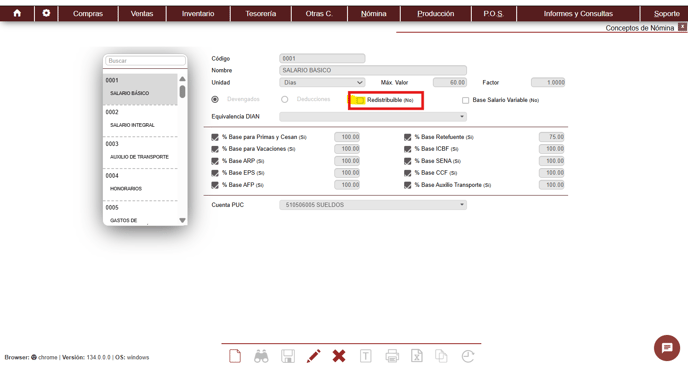Open history with the clock icon
Image resolution: width=688 pixels, height=365 pixels.
click(468, 356)
